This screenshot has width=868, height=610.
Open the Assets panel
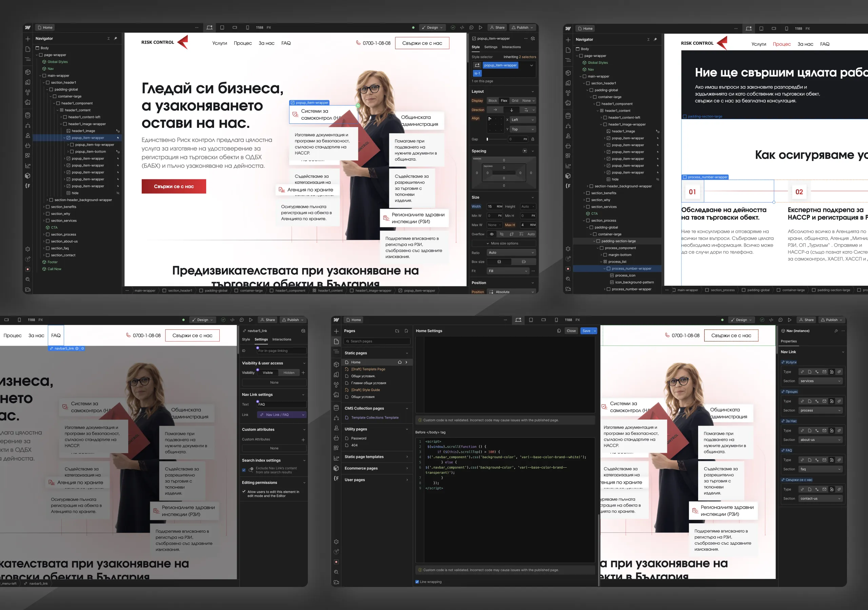coord(27,102)
